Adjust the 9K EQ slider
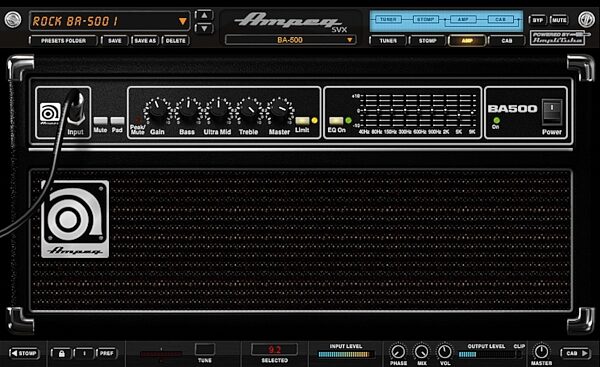600x367 pixels. point(472,110)
